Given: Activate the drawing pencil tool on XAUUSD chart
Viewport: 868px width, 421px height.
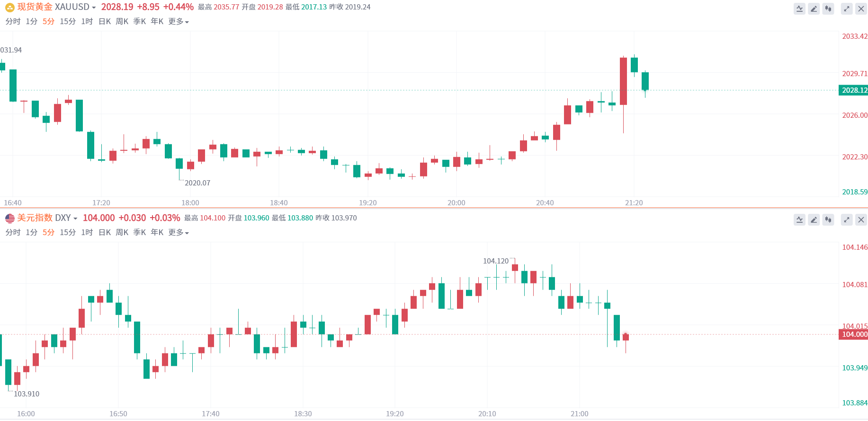Looking at the screenshot, I should coord(814,9).
